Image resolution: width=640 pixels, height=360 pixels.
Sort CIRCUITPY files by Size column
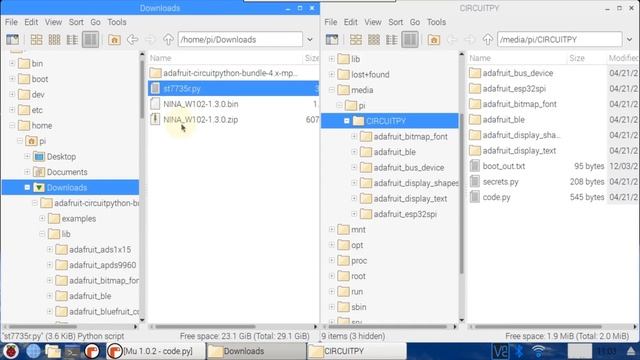(x=586, y=58)
